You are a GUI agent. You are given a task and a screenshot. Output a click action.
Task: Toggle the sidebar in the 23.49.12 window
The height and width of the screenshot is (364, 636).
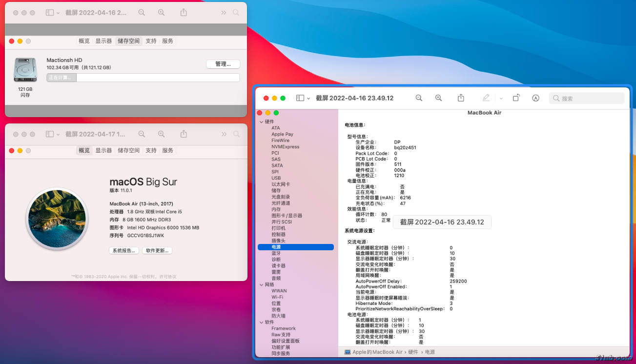(300, 98)
